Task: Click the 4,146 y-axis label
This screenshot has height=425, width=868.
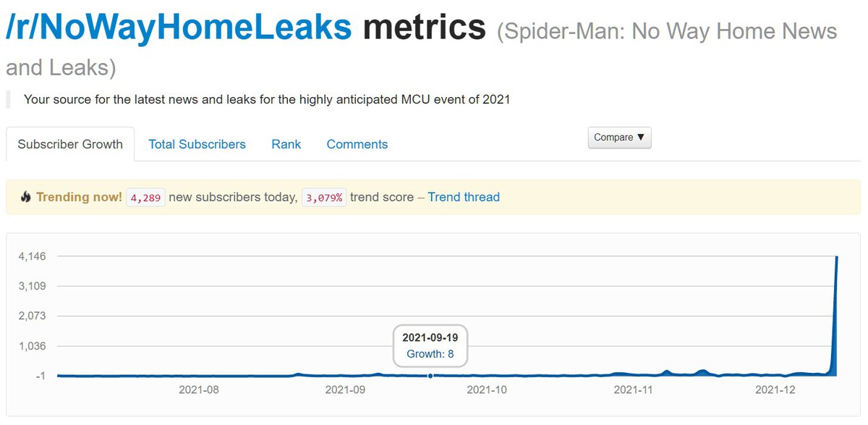Action: pyautogui.click(x=32, y=256)
